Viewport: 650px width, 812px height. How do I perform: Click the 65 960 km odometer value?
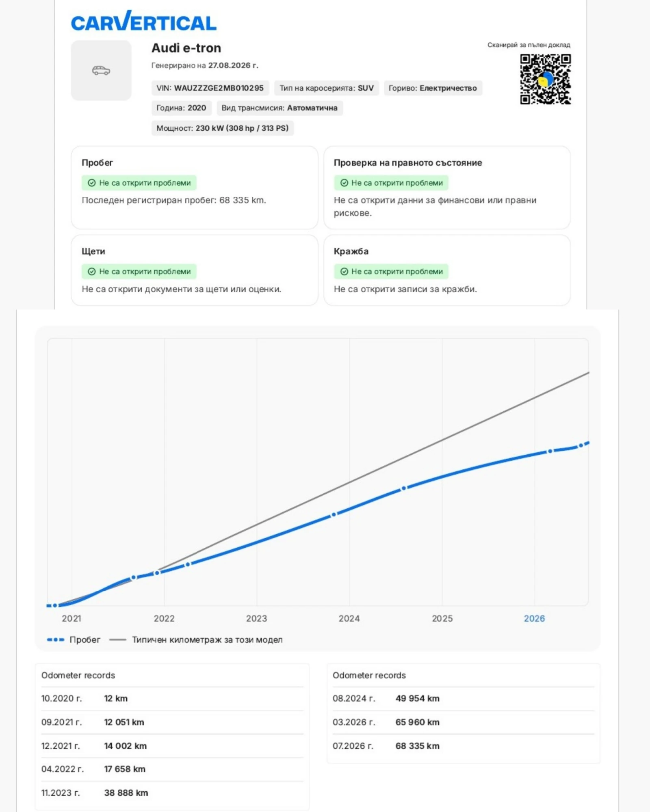pos(417,722)
